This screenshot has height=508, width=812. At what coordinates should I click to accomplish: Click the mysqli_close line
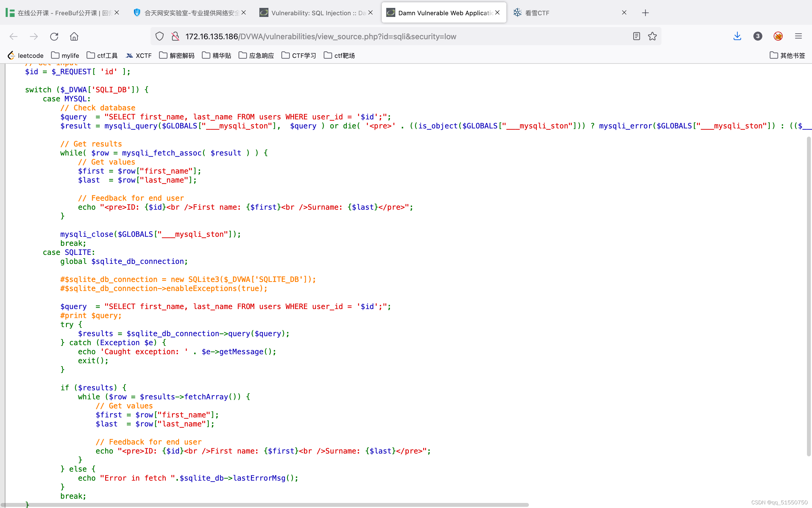[151, 234]
